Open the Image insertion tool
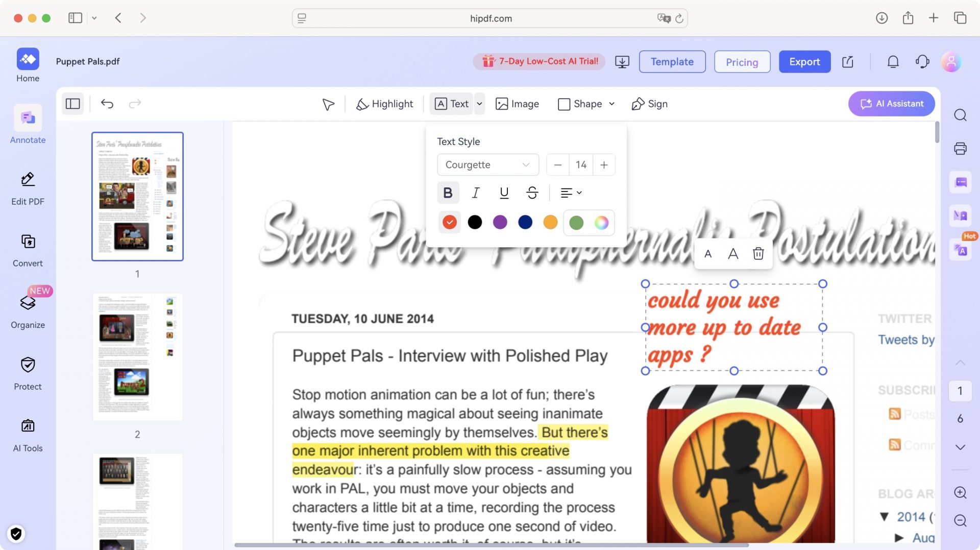This screenshot has width=980, height=550. point(517,104)
